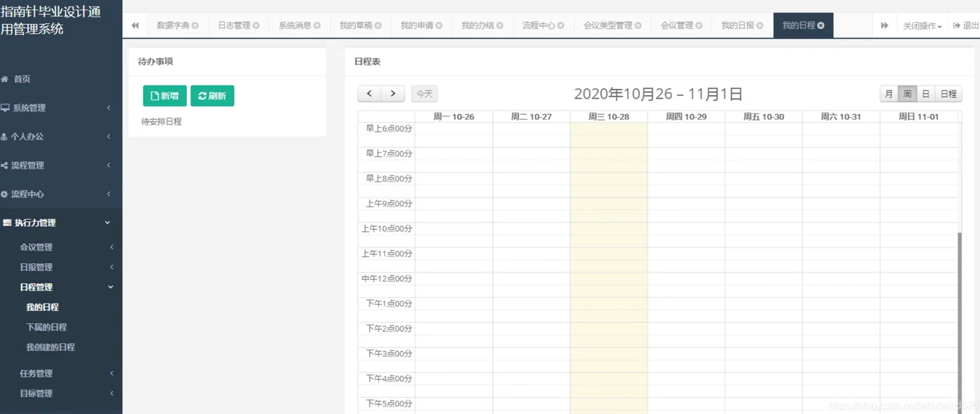This screenshot has height=414, width=980.
Task: Close the 日志管理 tab
Action: [x=256, y=25]
